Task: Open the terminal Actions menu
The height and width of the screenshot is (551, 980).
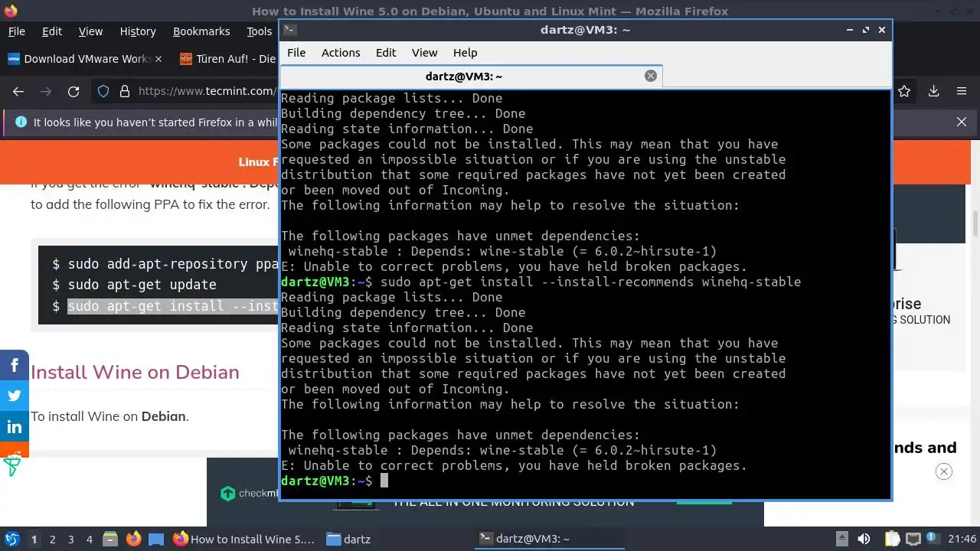Action: click(x=341, y=53)
